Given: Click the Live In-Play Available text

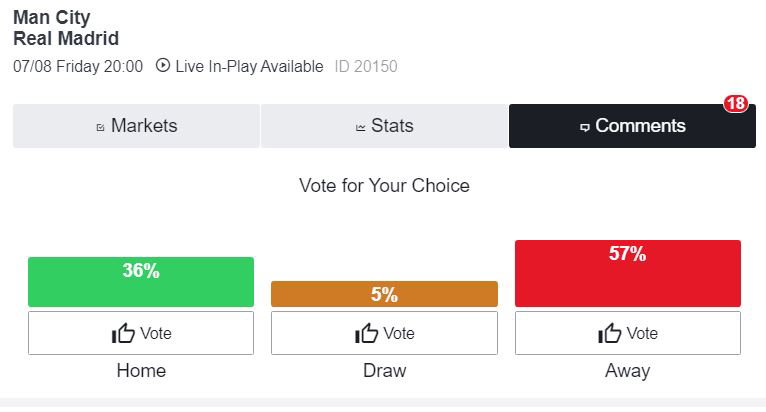Looking at the screenshot, I should coord(249,66).
